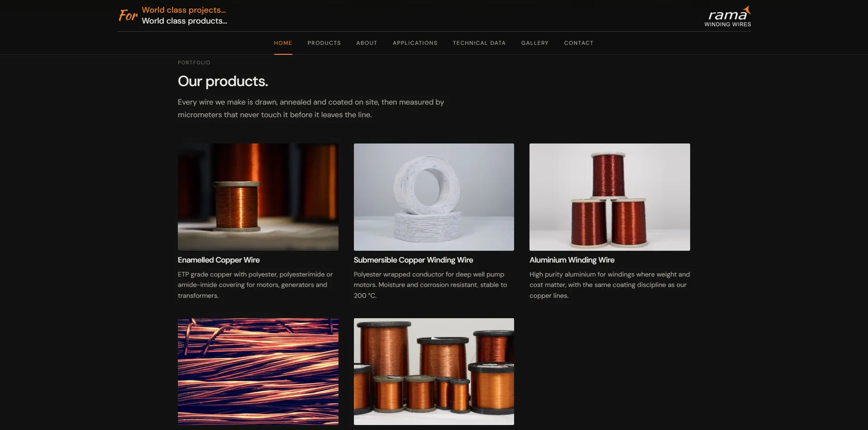
Task: Click the 'Polyester wrapped conductor' description
Action: coord(430,285)
